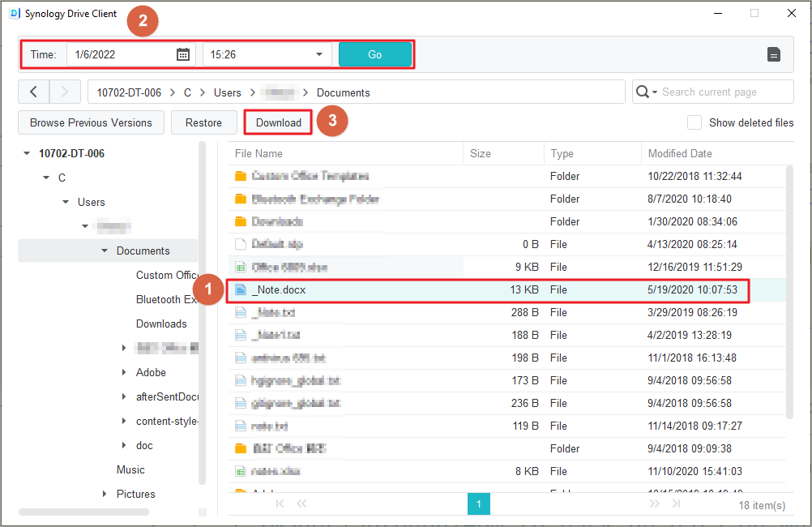Screen dimensions: 812x527
Task: Click the log document icon at top right
Action: [774, 54]
